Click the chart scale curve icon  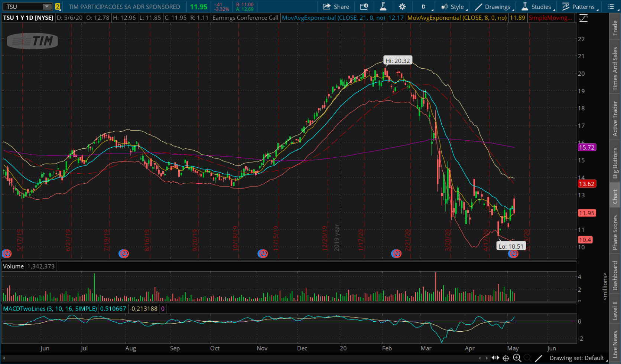tap(583, 18)
